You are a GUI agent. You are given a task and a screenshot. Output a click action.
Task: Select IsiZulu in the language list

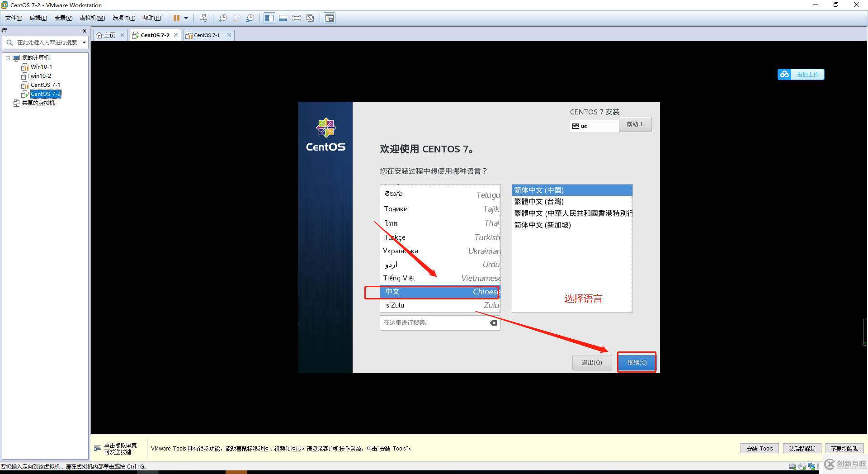(x=440, y=305)
